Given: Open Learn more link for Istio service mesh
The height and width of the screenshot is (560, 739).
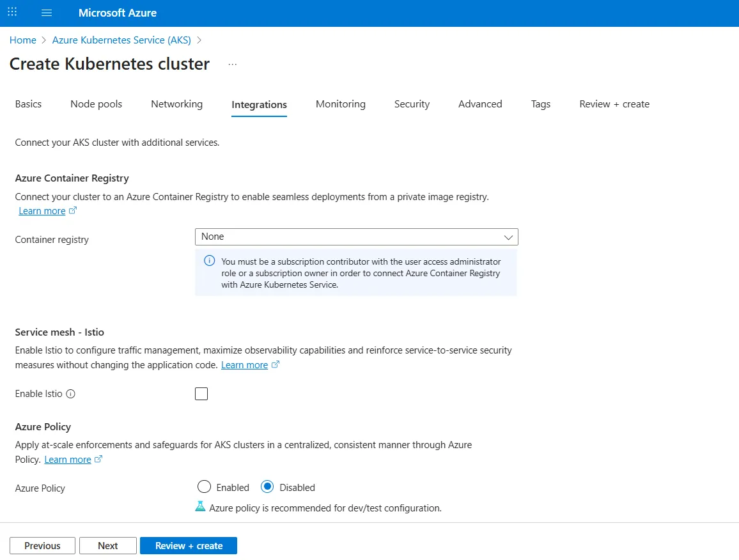Looking at the screenshot, I should coord(244,365).
